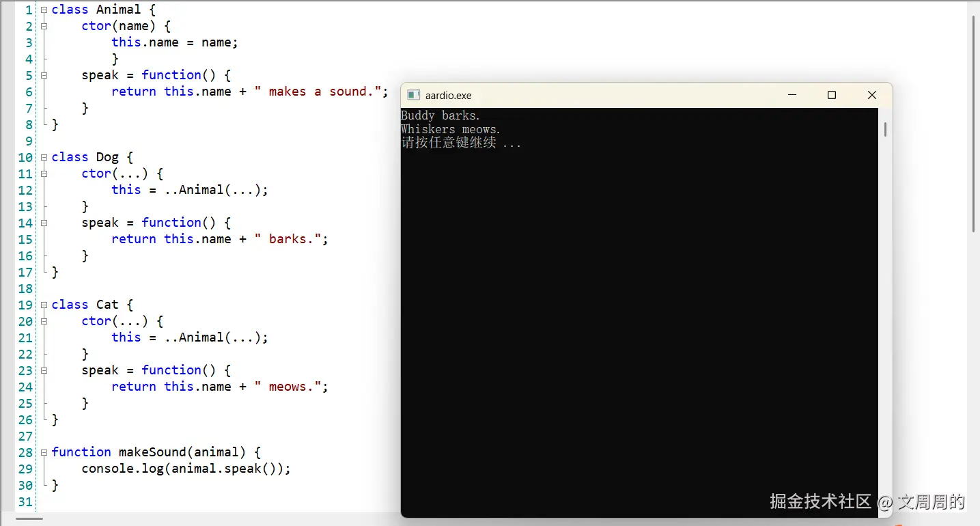Minimize the aardio.exe console window

point(792,96)
